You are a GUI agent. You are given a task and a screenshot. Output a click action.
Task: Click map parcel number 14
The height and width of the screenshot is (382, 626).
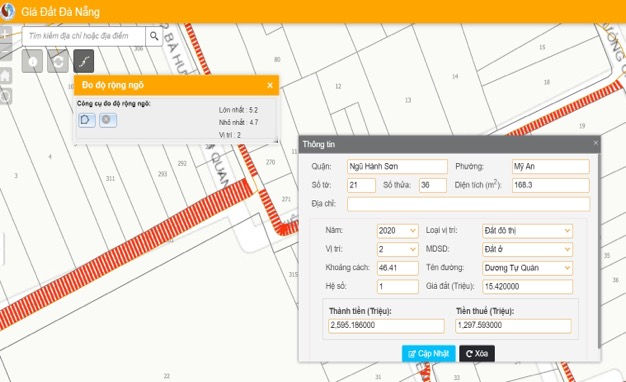(455, 76)
